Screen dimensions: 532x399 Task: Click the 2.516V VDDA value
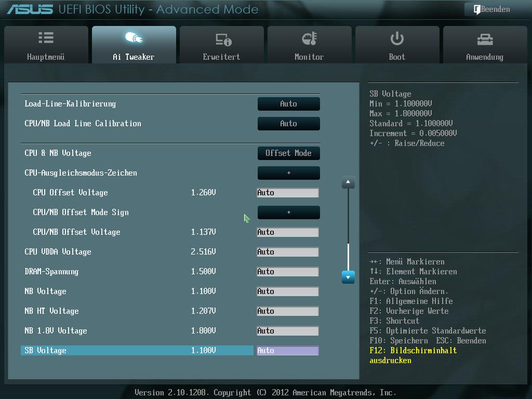coord(203,252)
